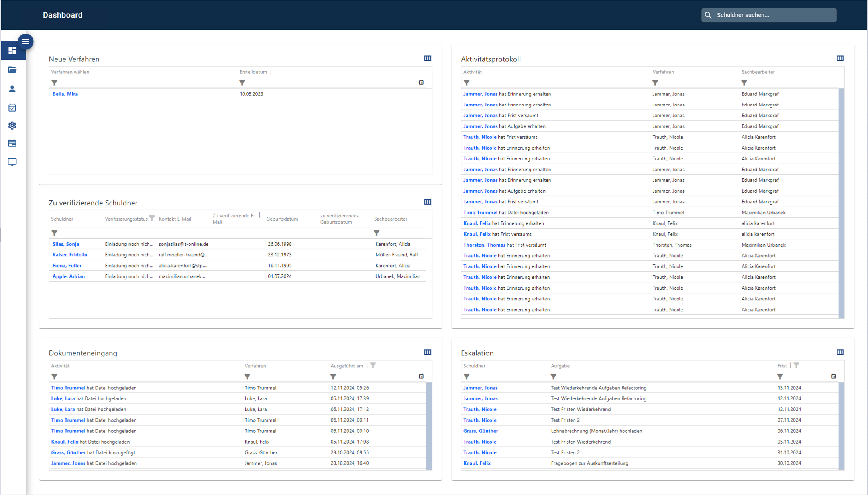Open date picker in Neue Verfahren
868x495 pixels.
point(421,82)
